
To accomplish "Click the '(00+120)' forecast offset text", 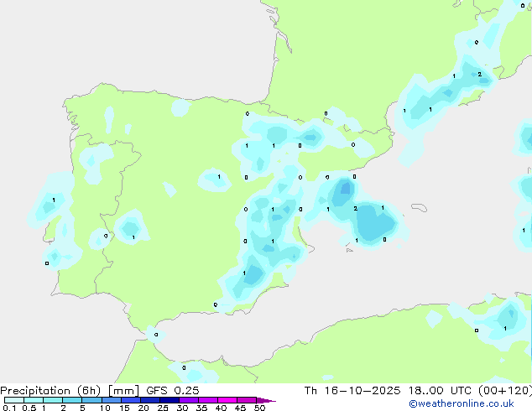I will [x=505, y=391].
